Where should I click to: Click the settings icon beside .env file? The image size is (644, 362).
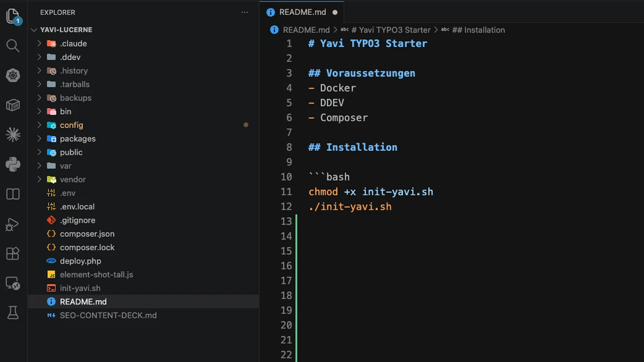click(51, 193)
